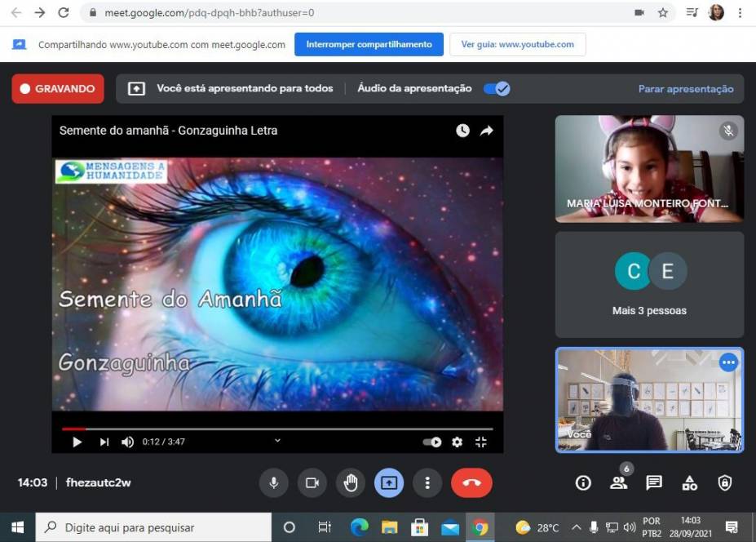Mute microphone in Meet call controls
This screenshot has height=542, width=756.
[273, 482]
